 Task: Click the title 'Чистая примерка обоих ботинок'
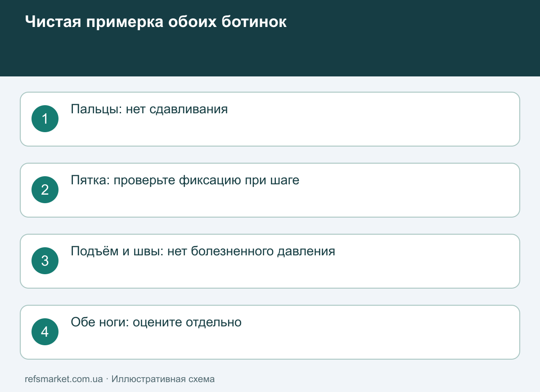156,22
